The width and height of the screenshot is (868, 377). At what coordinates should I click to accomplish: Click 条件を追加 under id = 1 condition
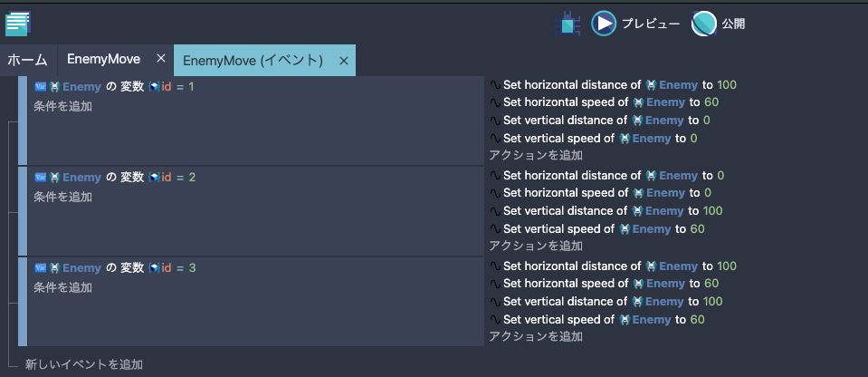pos(62,106)
